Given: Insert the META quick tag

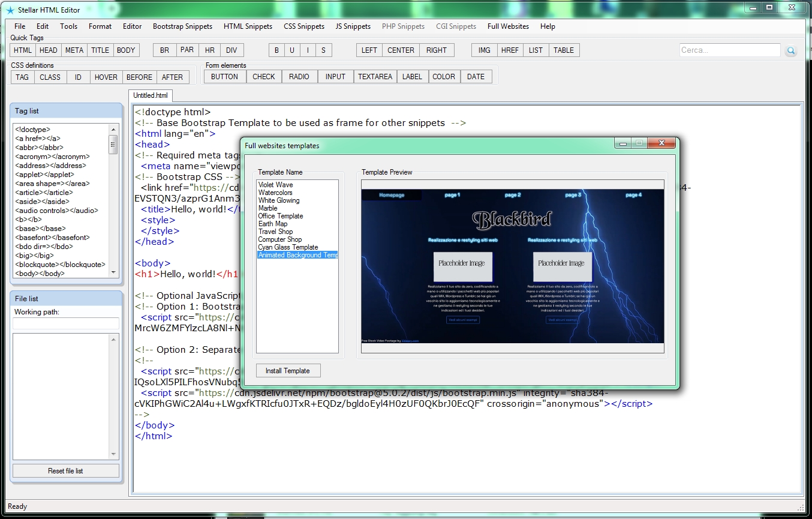Looking at the screenshot, I should 74,50.
